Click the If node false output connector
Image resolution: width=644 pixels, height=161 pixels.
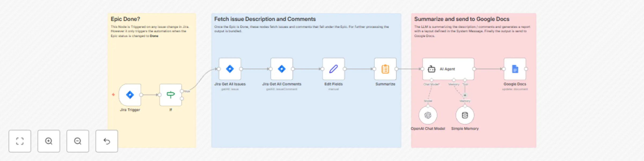click(182, 98)
